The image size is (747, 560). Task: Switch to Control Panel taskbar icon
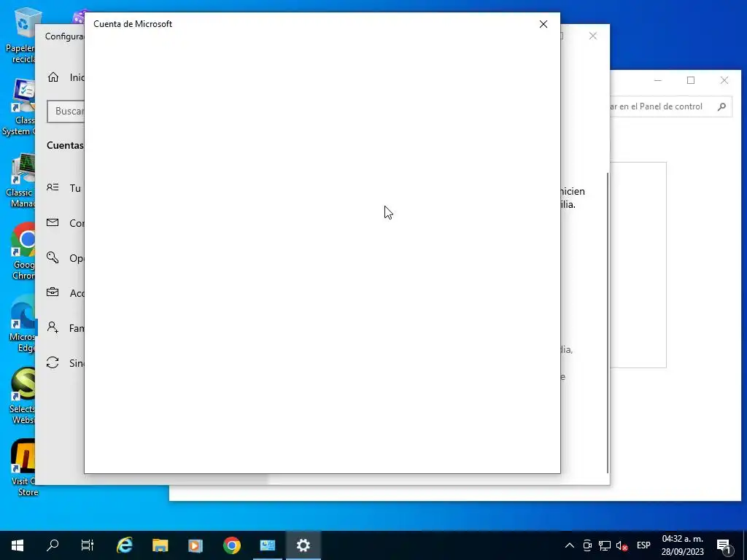pyautogui.click(x=267, y=545)
